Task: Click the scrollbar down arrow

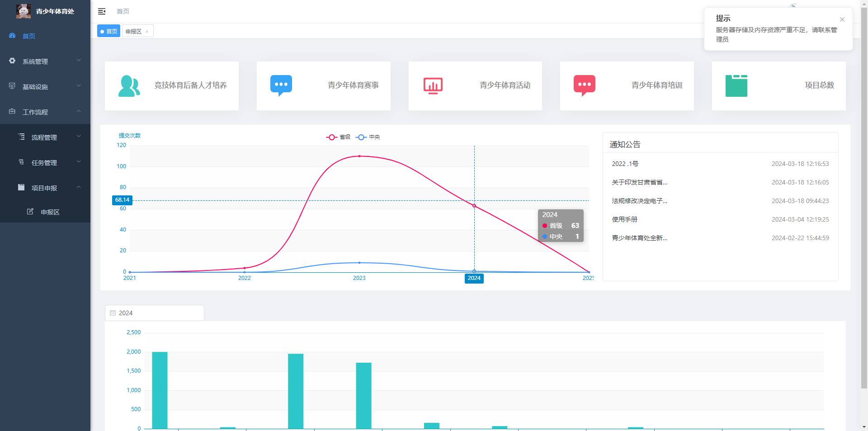Action: tap(864, 426)
